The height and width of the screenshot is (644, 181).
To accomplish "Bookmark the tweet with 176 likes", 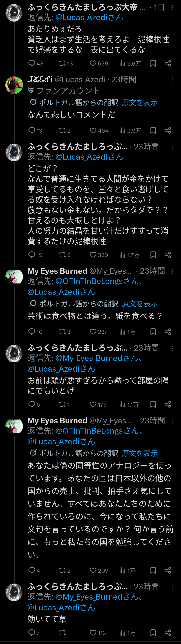I will tap(153, 404).
